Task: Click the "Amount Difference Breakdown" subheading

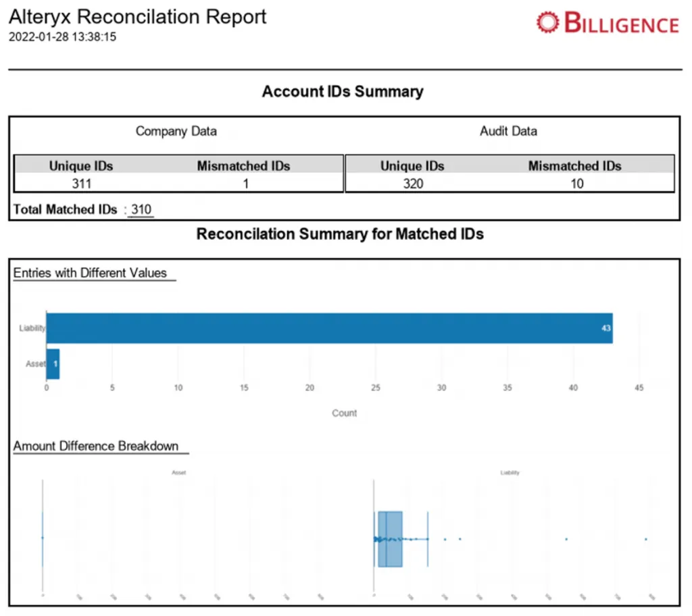Action: (x=96, y=446)
